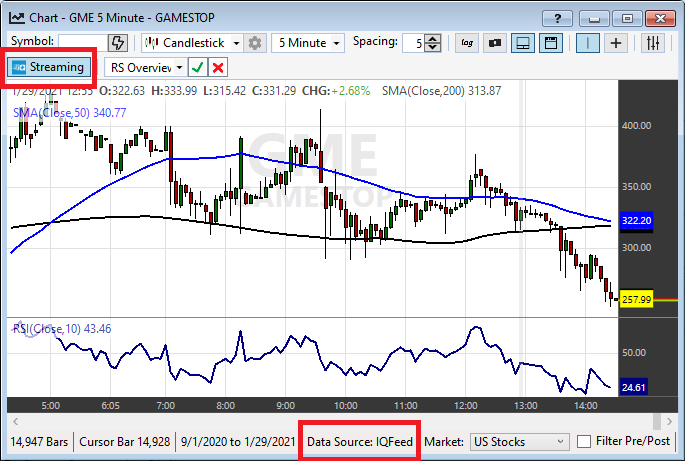Select the crosshair plus cursor icon
The image size is (685, 461).
(x=616, y=43)
